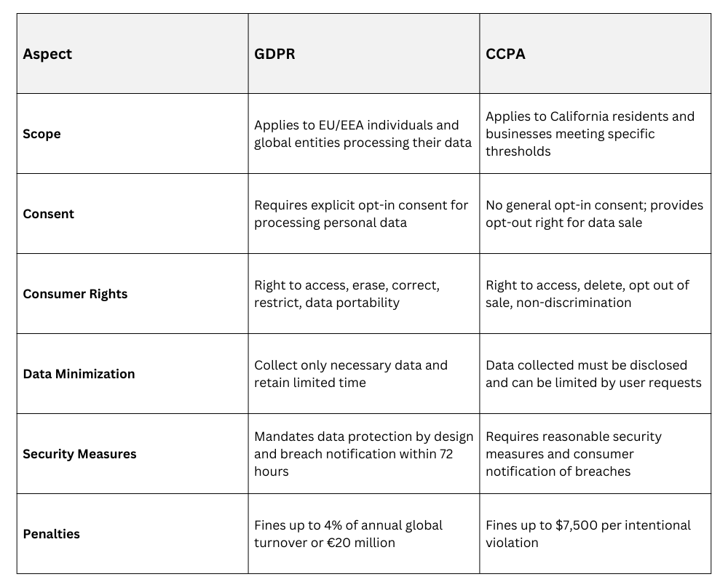The height and width of the screenshot is (582, 728).
Task: Select the Penalties row label
Action: click(51, 534)
